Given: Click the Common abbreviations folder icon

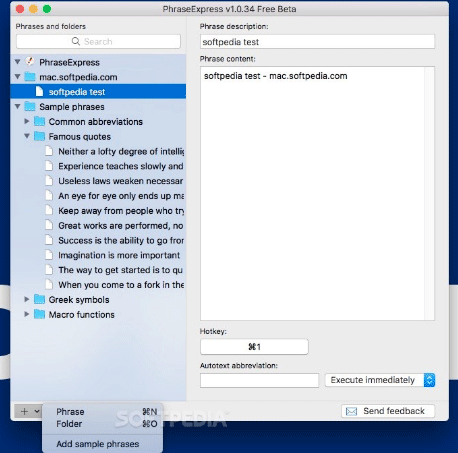Looking at the screenshot, I should (39, 121).
